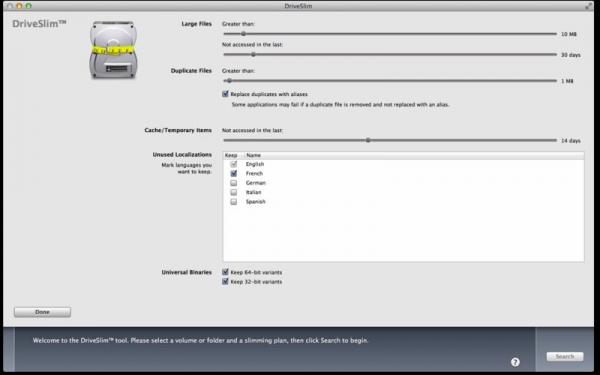Click the DriveSlim logo text
The width and height of the screenshot is (600, 375).
coord(39,24)
